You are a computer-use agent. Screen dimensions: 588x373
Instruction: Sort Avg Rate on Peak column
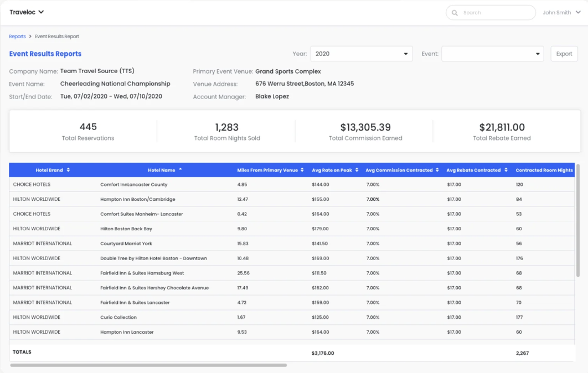tap(357, 170)
